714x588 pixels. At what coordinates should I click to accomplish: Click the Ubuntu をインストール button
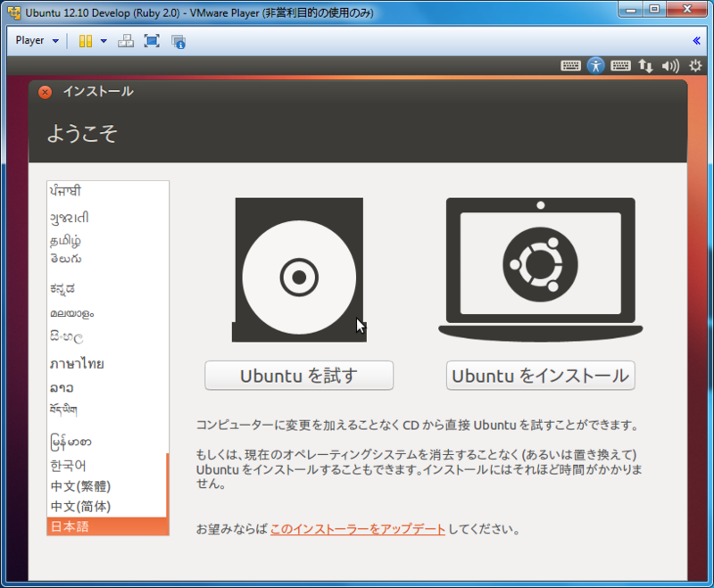[541, 376]
